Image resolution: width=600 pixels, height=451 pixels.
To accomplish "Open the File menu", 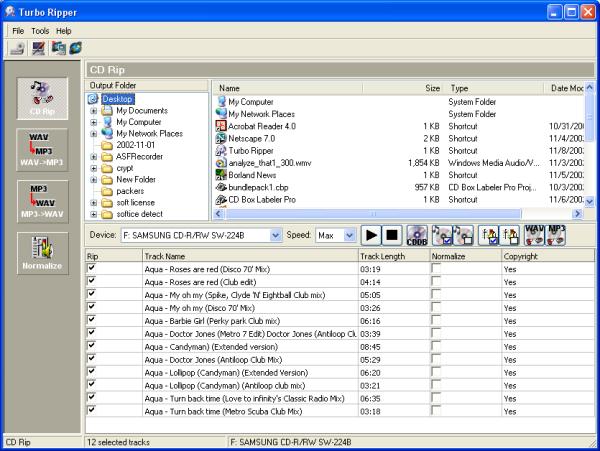I will click(x=18, y=31).
